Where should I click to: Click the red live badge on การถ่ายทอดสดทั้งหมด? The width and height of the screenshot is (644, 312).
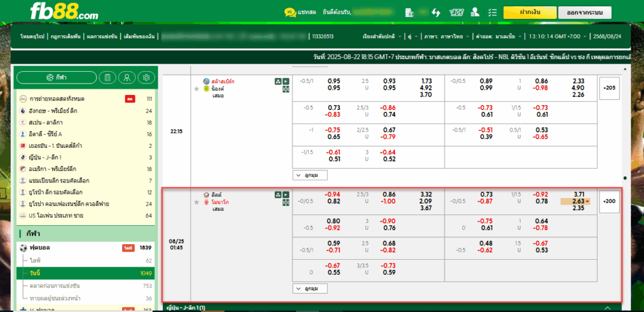[x=130, y=99]
